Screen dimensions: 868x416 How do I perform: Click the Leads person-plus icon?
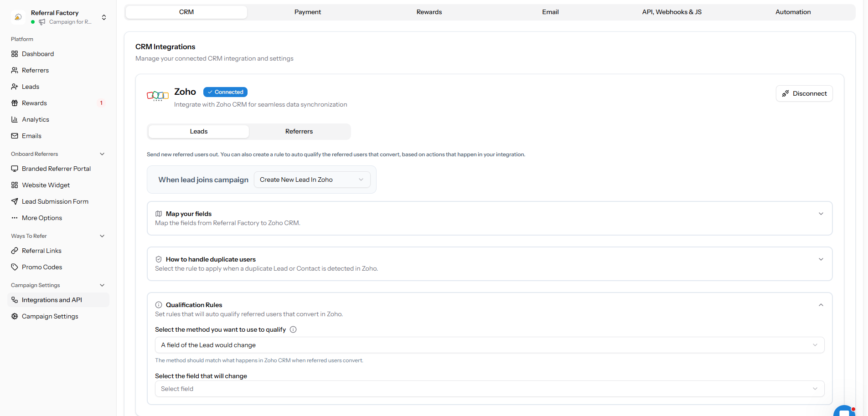[x=15, y=87]
